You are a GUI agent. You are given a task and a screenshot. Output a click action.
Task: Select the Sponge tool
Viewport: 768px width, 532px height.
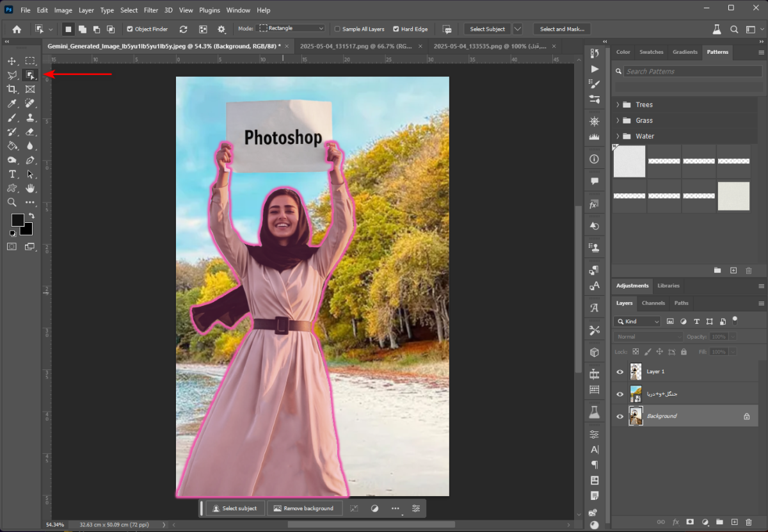12,160
